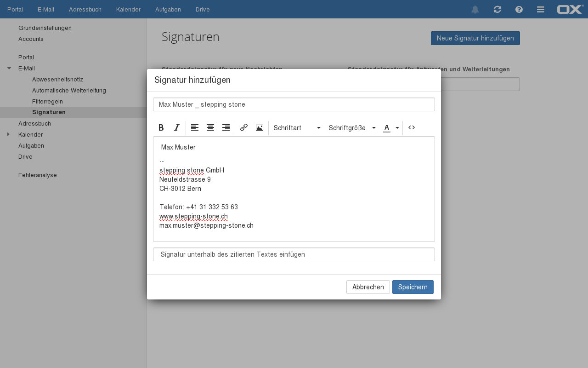
Task: Open the Kalender tab in top bar
Action: point(128,9)
